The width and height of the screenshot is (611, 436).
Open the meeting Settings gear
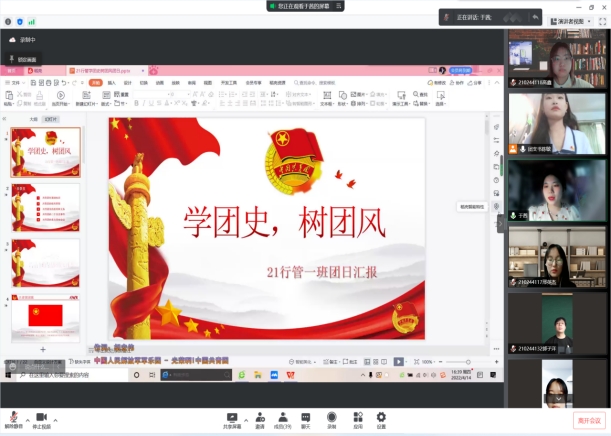tap(381, 417)
